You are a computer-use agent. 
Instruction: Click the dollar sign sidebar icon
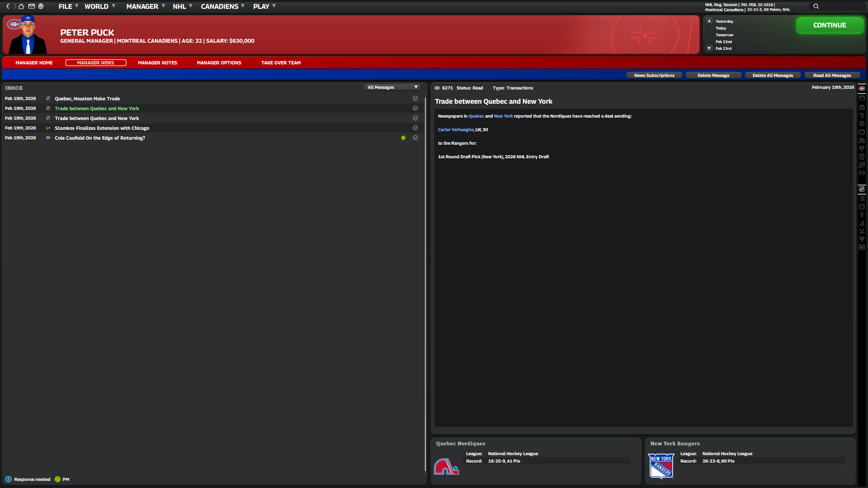click(x=862, y=215)
